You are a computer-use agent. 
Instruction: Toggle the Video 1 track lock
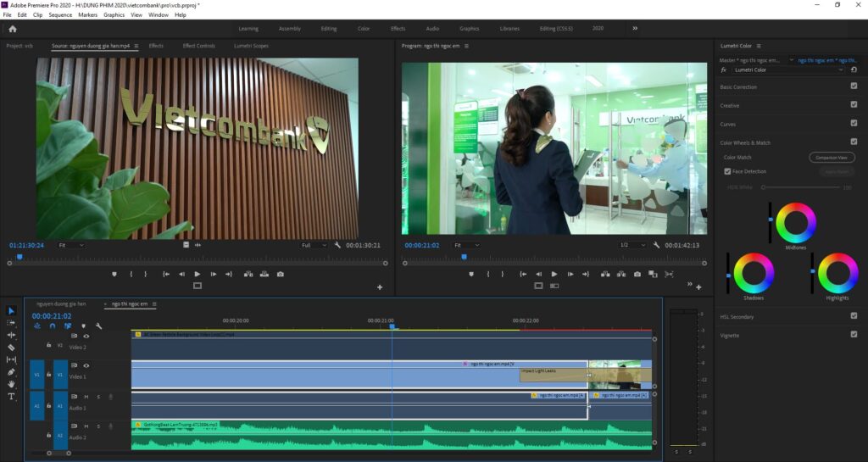point(48,375)
